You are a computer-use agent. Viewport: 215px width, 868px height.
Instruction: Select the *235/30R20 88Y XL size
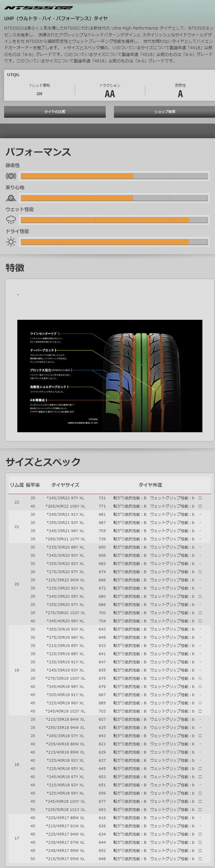coord(65,547)
